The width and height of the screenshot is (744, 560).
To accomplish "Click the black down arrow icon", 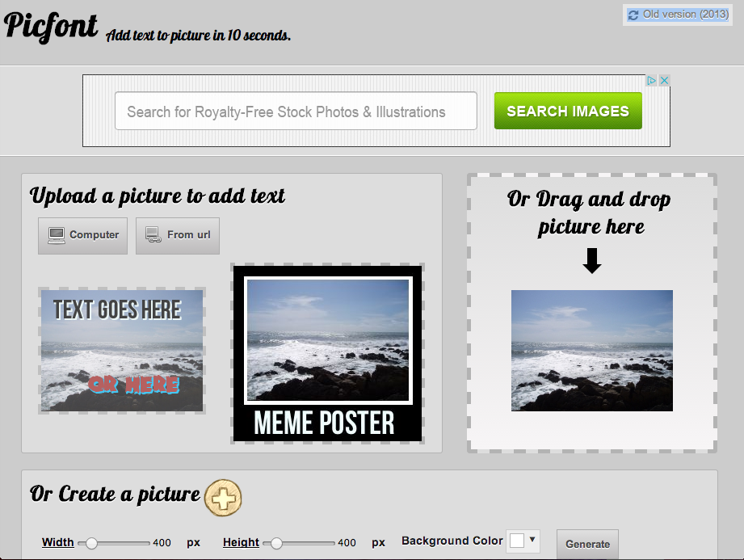I will (x=591, y=260).
